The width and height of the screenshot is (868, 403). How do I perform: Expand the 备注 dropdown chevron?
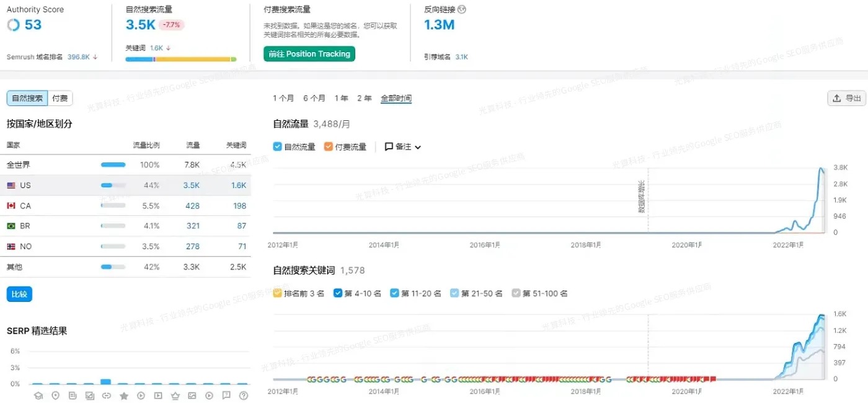coord(418,148)
